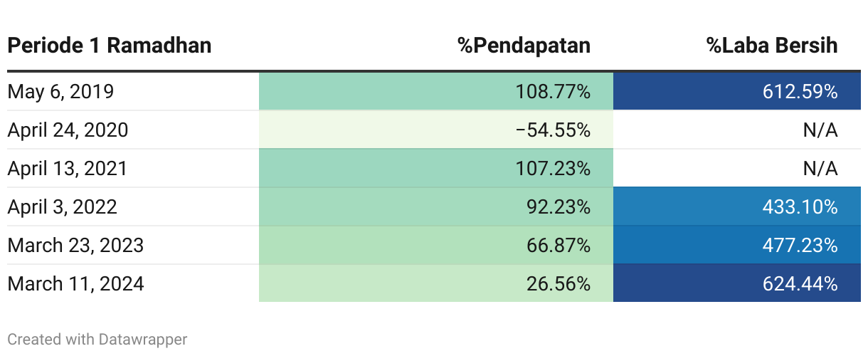Click the 624.44% Laba Bersih cell
This screenshot has width=868, height=356.
[737, 283]
